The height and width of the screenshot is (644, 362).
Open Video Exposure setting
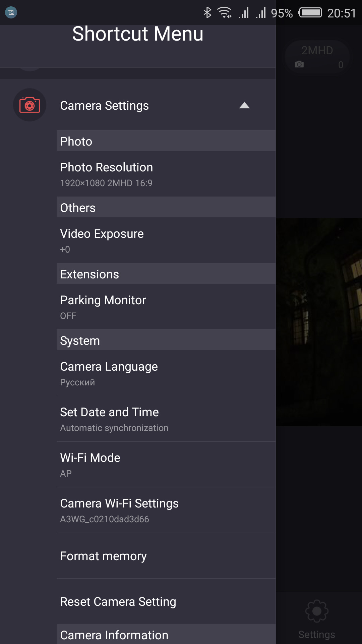coord(166,240)
